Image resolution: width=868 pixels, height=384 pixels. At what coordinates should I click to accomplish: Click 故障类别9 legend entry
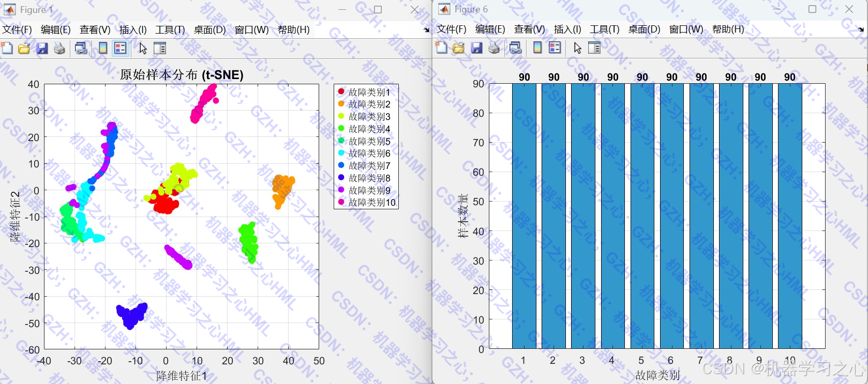click(364, 190)
